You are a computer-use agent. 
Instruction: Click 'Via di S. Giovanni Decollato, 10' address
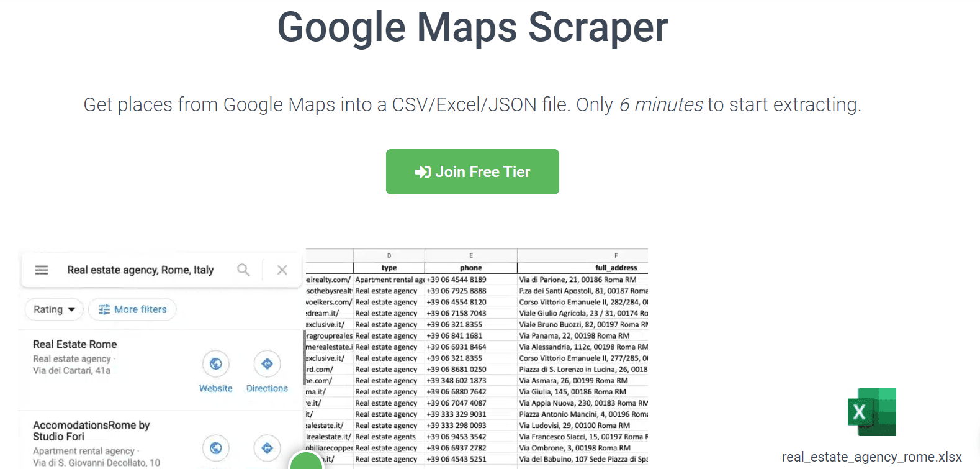(96, 463)
